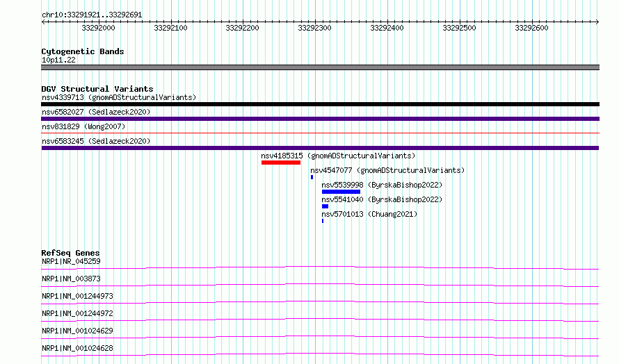Click the 33292500 ruler position label
This screenshot has height=364, width=619.
coord(459,28)
